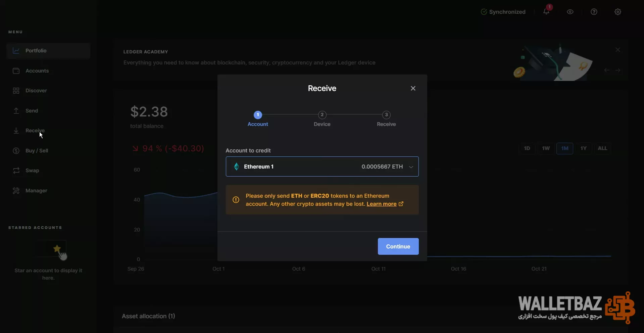The height and width of the screenshot is (333, 644).
Task: Go to Discover section
Action: (48, 91)
